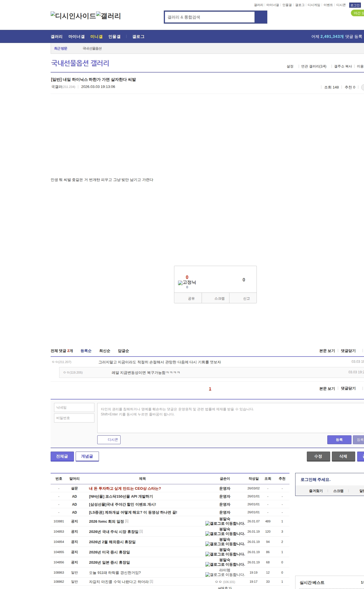
Task: Open the post 2026 fomc 회의 일정
Action: pos(106,522)
